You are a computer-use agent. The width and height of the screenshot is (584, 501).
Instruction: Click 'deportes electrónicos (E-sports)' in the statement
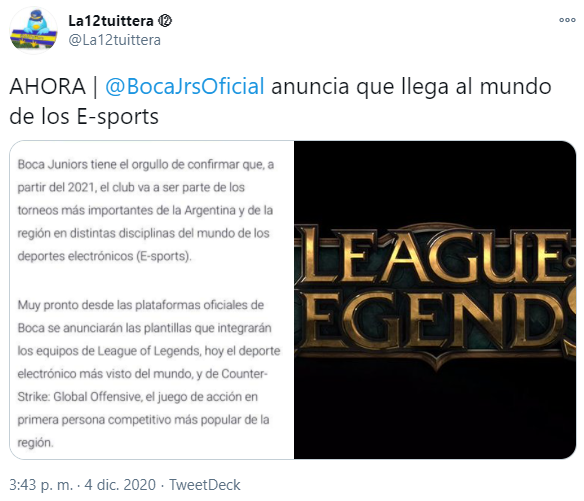click(104, 256)
